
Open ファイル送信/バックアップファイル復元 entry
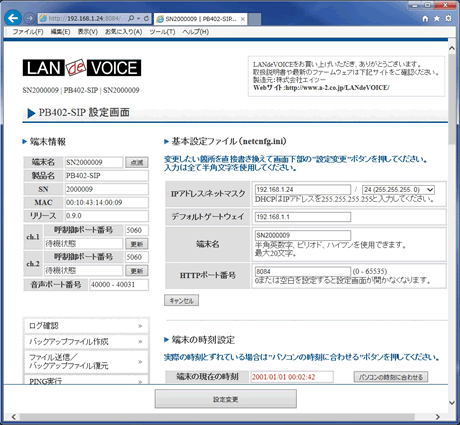tap(86, 362)
